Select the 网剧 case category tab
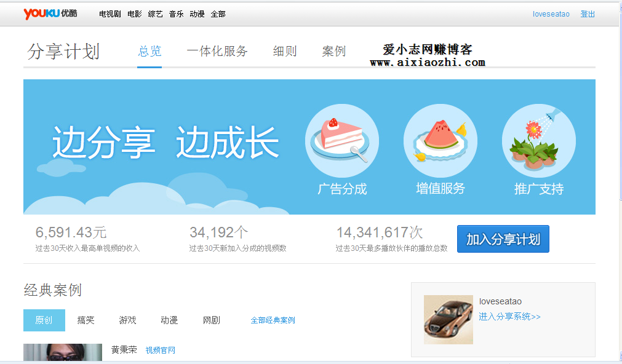The height and width of the screenshot is (364, 622). (x=211, y=320)
